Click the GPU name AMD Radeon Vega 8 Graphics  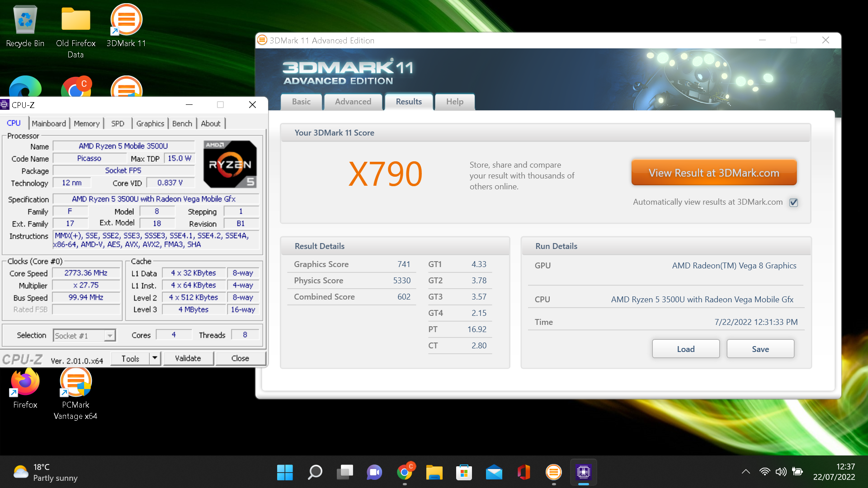[734, 266]
